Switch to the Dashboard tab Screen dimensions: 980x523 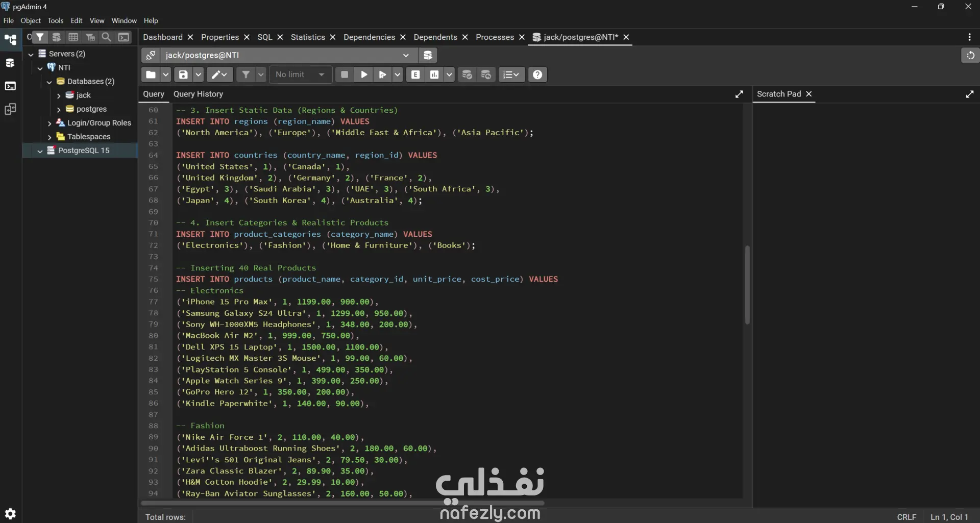pos(163,37)
